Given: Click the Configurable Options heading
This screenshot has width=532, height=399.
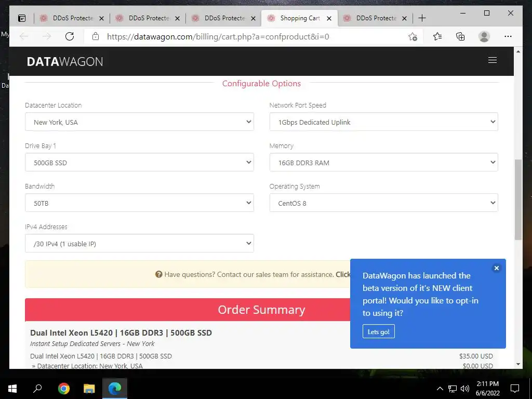Looking at the screenshot, I should click(261, 84).
